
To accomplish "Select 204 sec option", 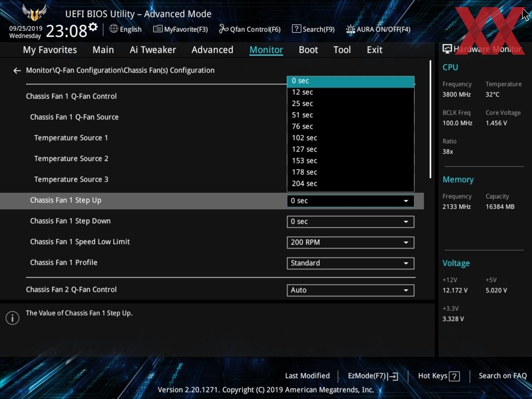I will (350, 183).
